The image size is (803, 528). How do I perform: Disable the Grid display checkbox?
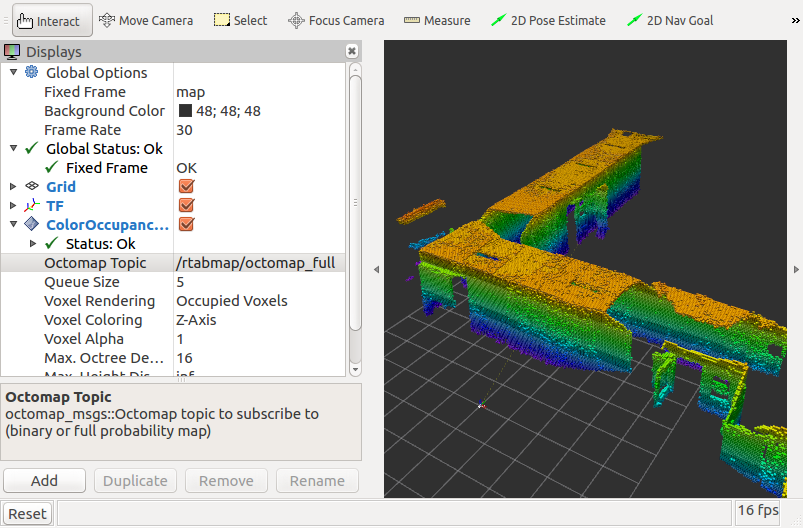coord(186,187)
